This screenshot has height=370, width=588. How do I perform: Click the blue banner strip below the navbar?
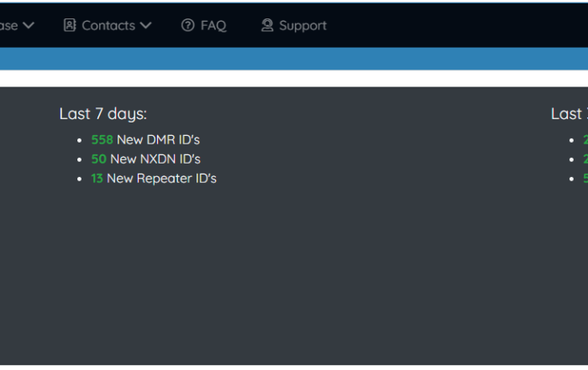point(294,59)
